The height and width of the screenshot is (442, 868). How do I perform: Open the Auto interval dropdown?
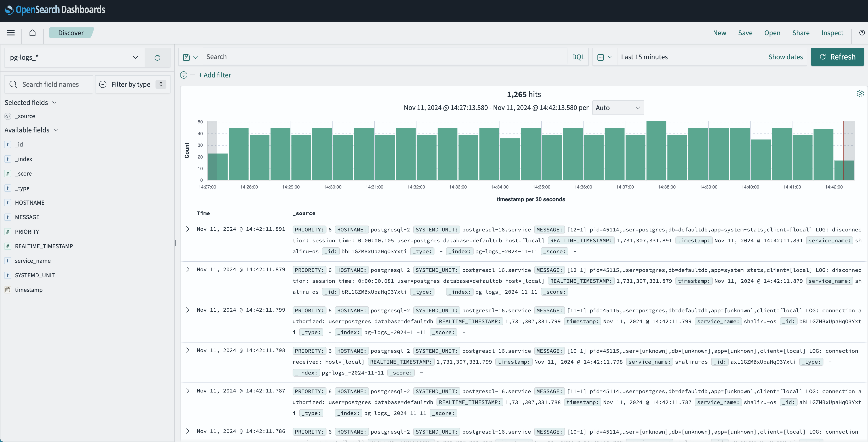(x=618, y=108)
